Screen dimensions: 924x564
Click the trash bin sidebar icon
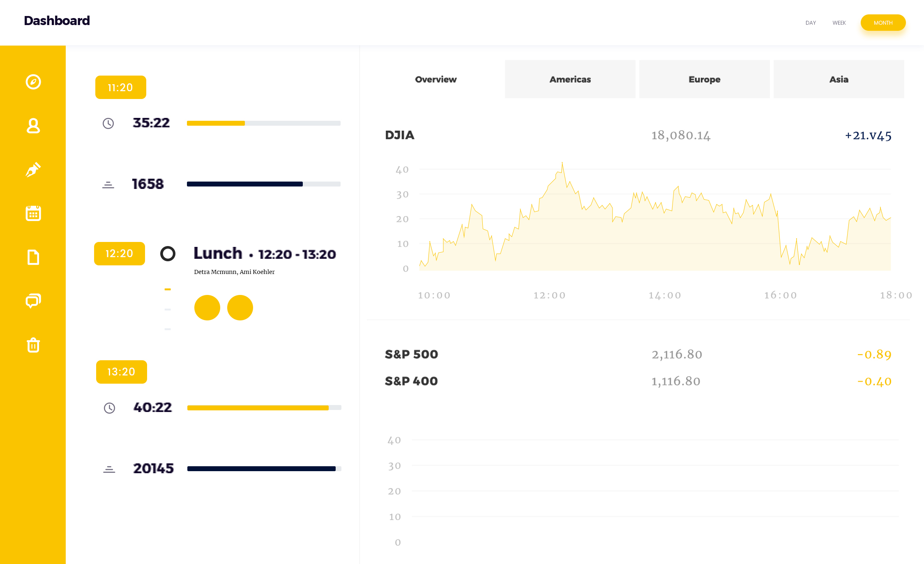33,345
